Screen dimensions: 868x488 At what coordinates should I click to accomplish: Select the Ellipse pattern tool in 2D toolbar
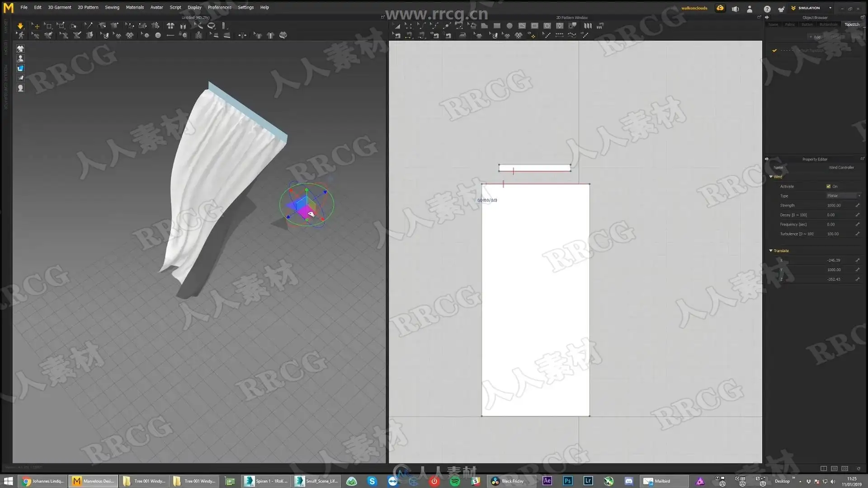click(509, 26)
